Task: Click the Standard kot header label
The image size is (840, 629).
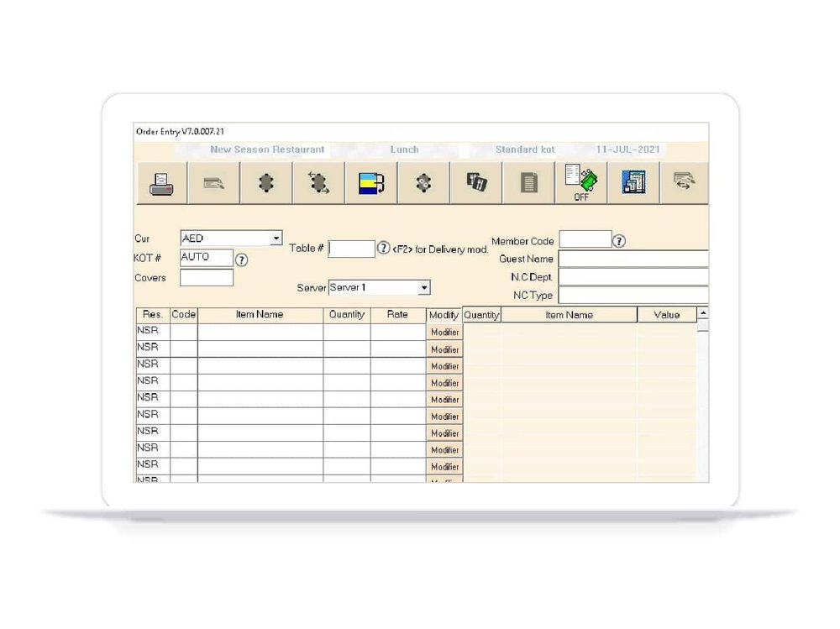Action: 525,149
